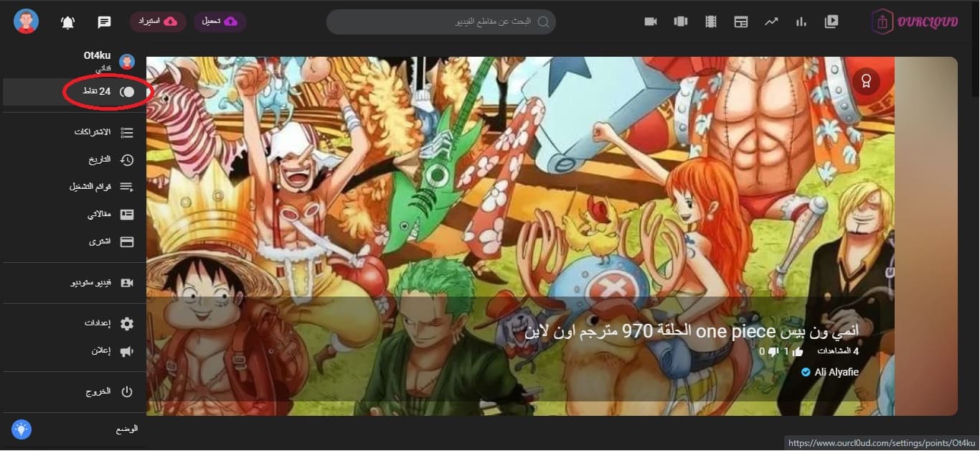
Task: Open the trending arrow icon
Action: [771, 22]
